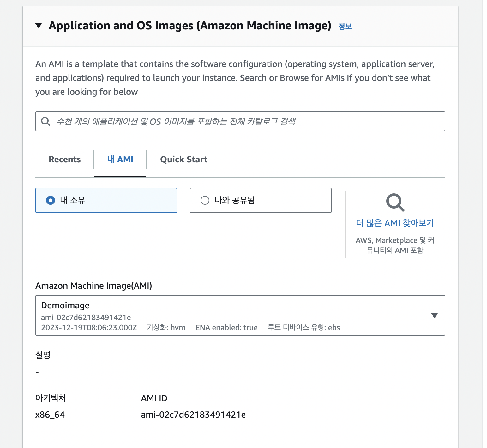Open the 정보 info link

[345, 26]
